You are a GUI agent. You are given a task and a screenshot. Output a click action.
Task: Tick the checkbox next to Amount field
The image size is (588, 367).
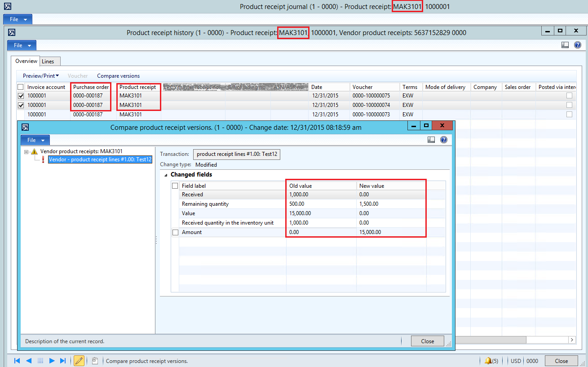[x=175, y=232]
